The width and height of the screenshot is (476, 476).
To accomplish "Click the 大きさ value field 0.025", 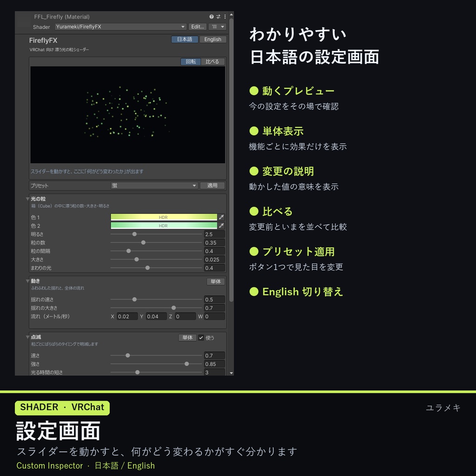I will point(214,259).
